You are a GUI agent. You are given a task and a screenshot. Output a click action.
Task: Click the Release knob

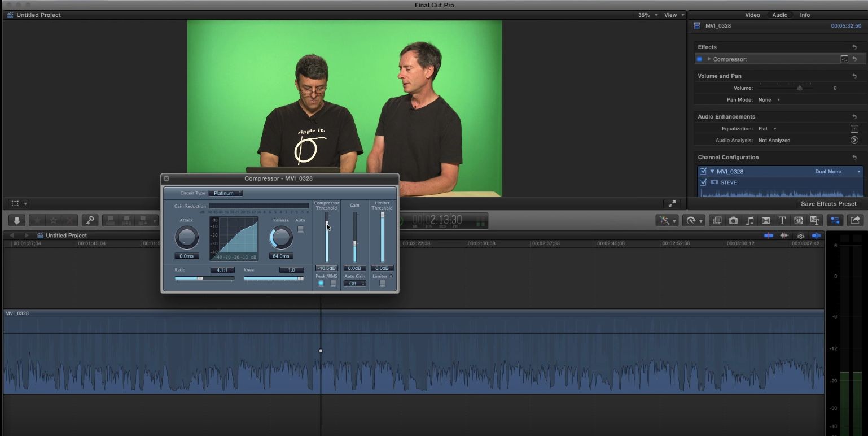click(x=281, y=238)
